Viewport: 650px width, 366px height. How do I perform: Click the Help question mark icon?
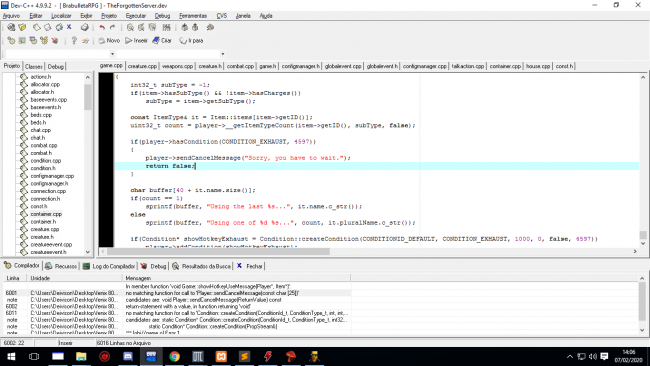(74, 40)
